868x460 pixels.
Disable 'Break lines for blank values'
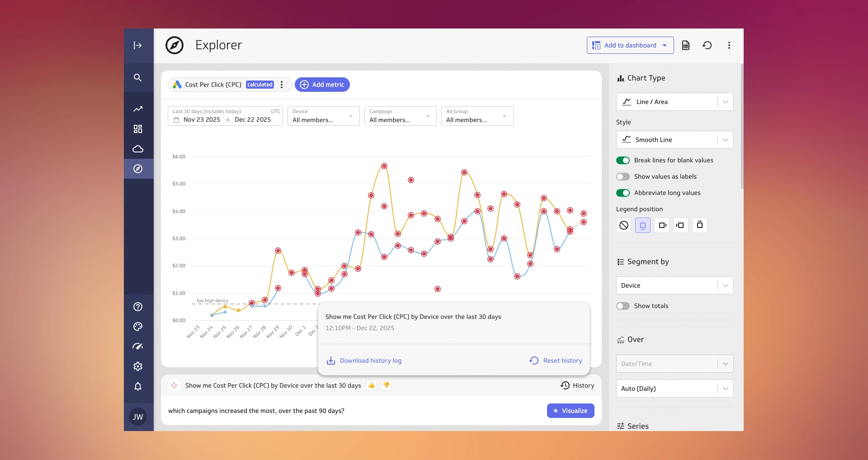click(623, 160)
